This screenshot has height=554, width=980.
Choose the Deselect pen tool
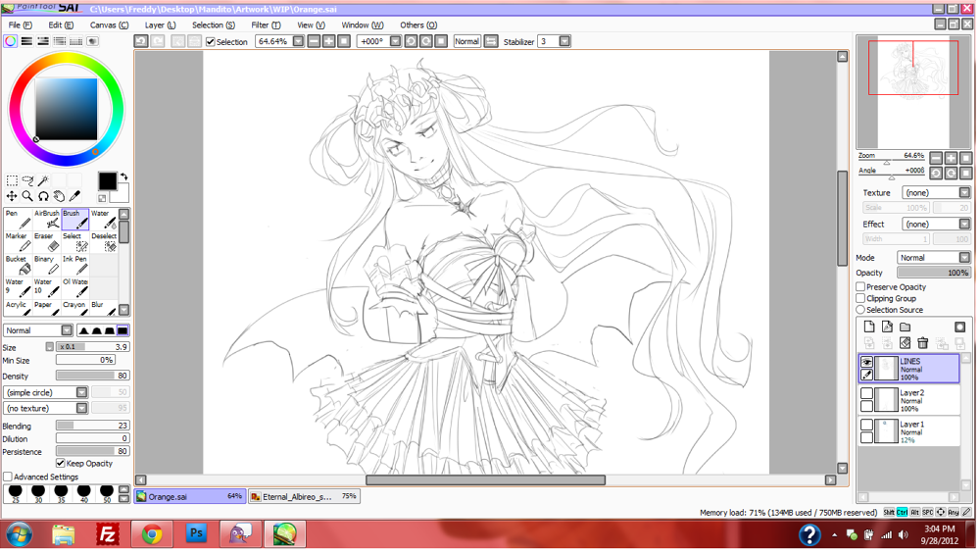(104, 243)
